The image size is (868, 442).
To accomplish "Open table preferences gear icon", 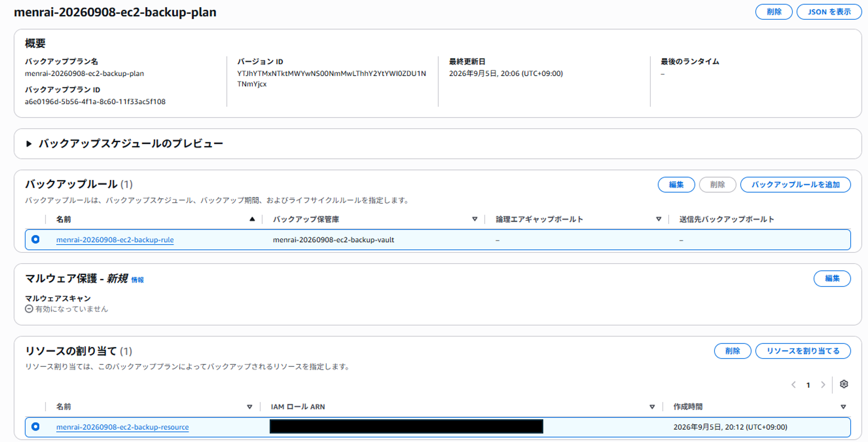I will (x=843, y=384).
